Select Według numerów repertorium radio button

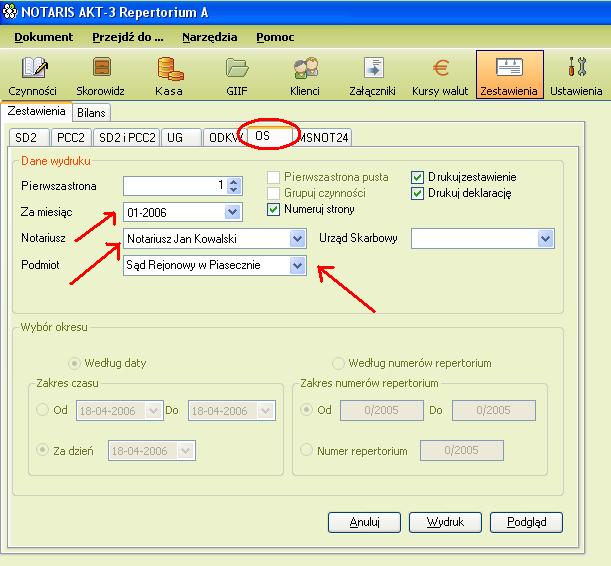(x=338, y=363)
